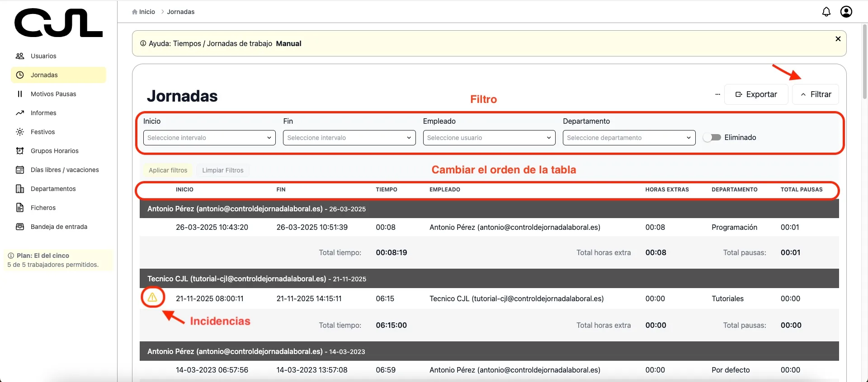868x382 pixels.
Task: Open the Fin interval dropdown
Action: [349, 138]
